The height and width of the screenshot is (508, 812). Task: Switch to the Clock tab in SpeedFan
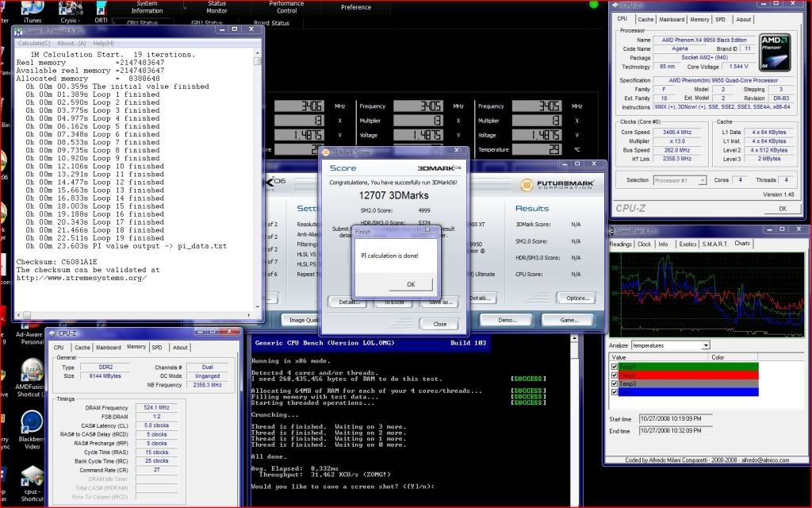[x=644, y=244]
